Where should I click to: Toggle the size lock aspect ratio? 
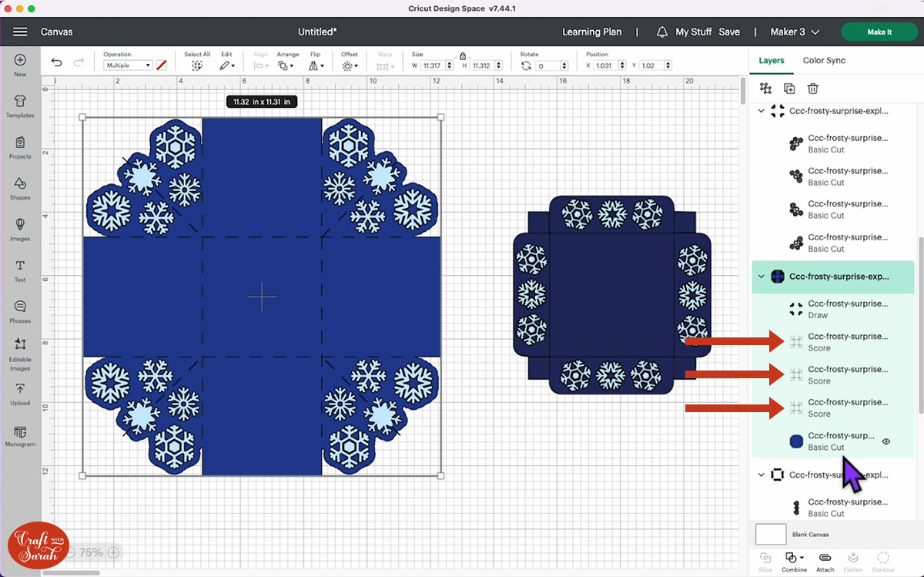[462, 56]
